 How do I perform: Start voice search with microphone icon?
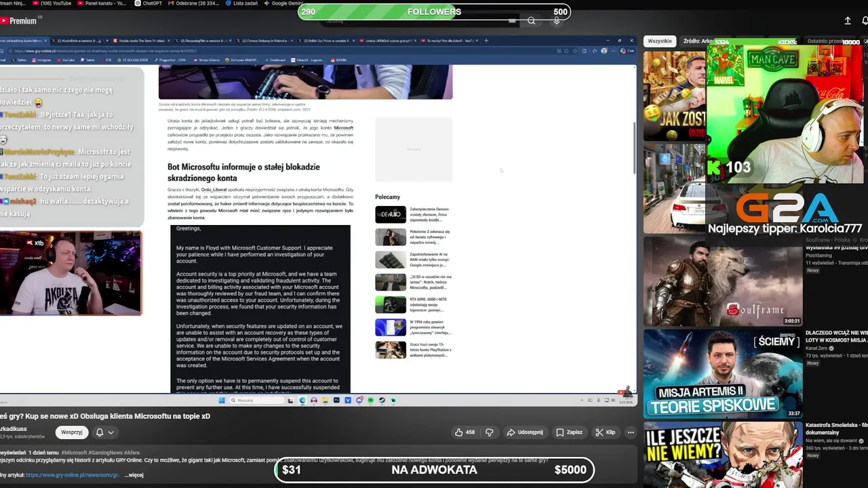[x=556, y=21]
